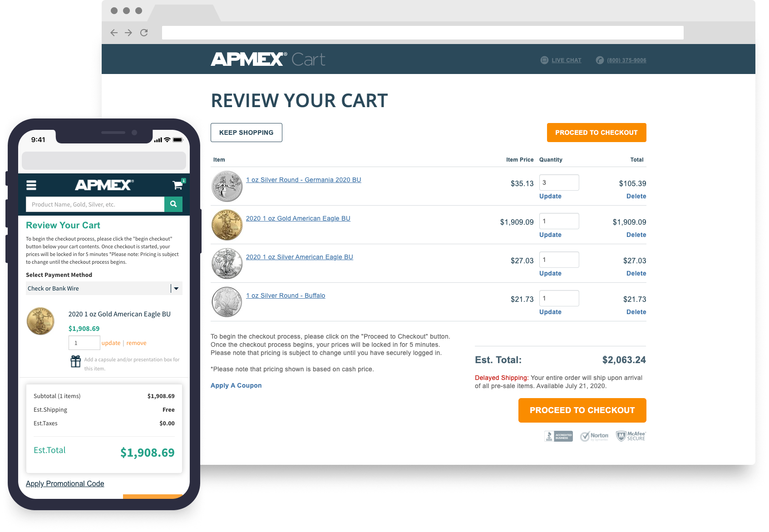This screenshot has width=769, height=532.
Task: Click the BBB Accredited Business badge
Action: pyautogui.click(x=558, y=436)
